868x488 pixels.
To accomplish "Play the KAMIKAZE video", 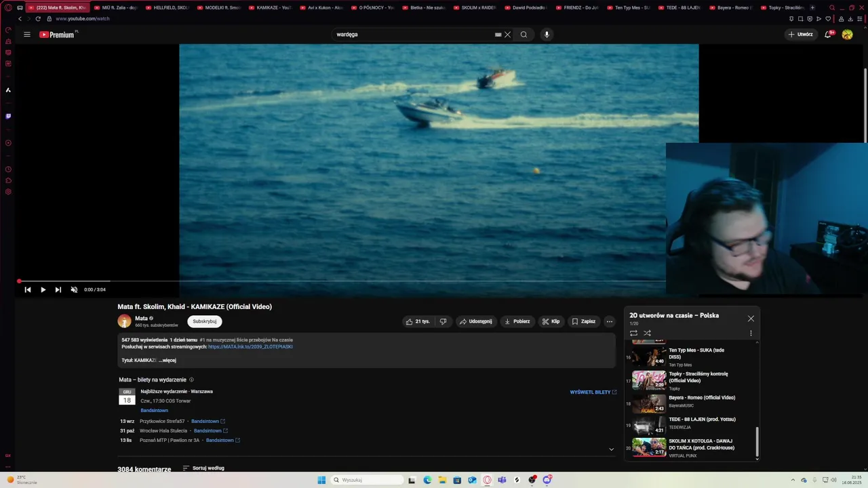I will point(43,289).
